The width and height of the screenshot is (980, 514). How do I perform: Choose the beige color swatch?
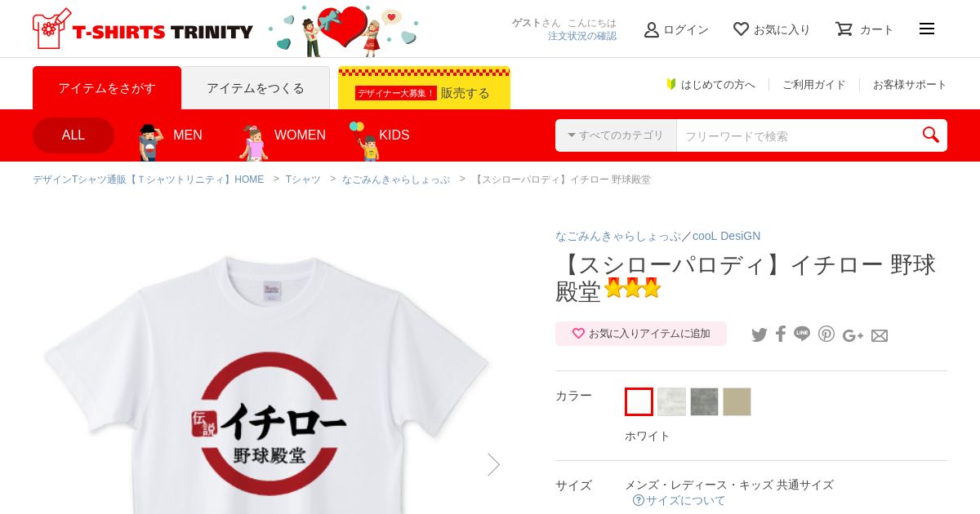pyautogui.click(x=737, y=401)
